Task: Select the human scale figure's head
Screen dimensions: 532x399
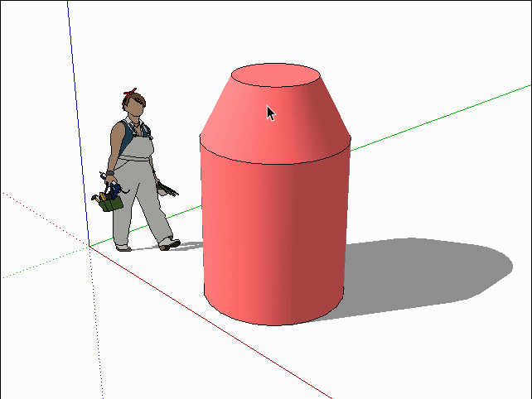Action: click(x=135, y=106)
